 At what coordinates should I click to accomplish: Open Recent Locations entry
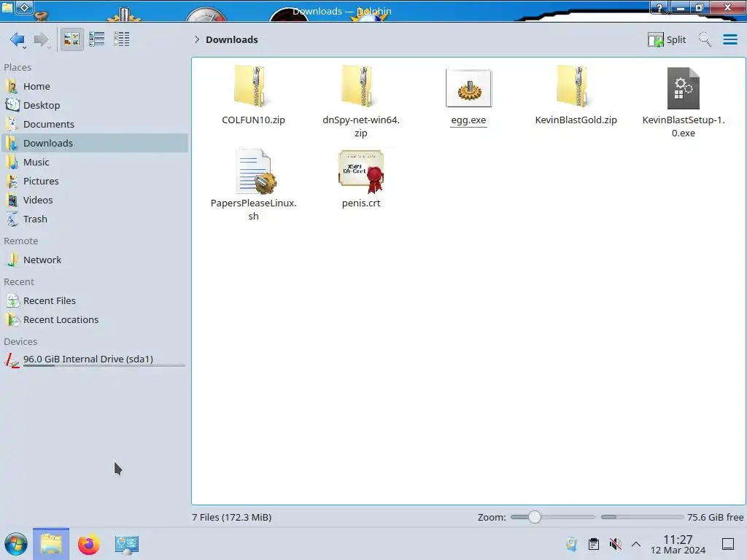point(94,320)
